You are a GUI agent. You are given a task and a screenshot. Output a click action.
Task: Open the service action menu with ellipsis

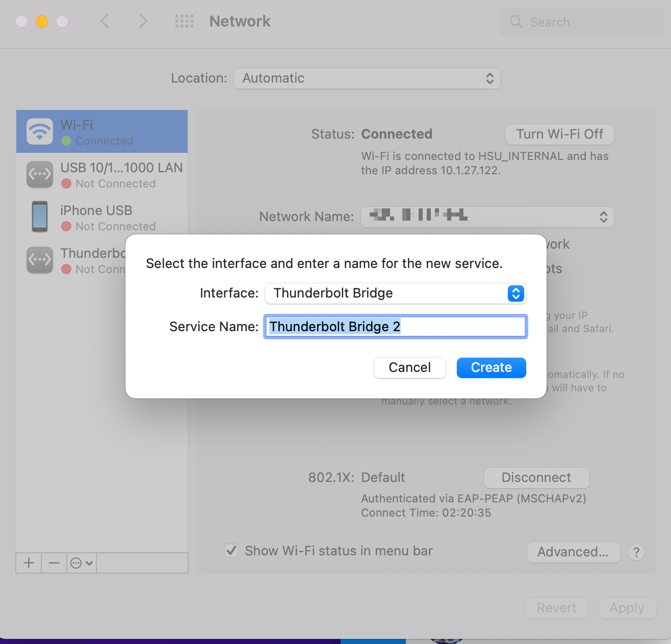[x=82, y=563]
